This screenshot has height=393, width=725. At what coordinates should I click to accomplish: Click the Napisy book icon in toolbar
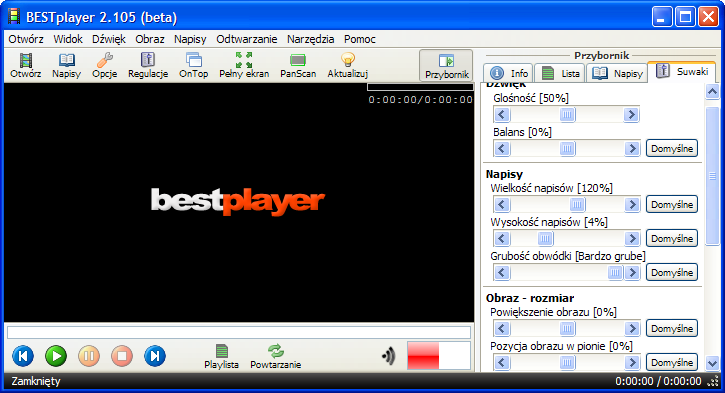(67, 65)
